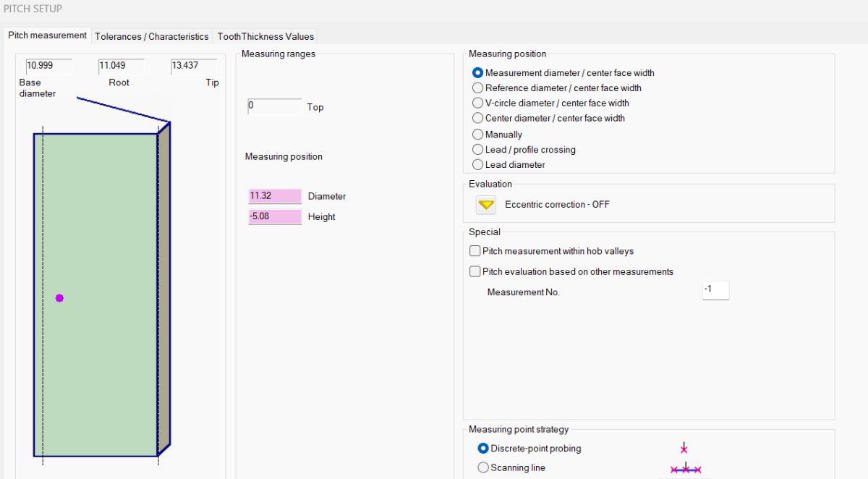
Task: Select Measurement diameter / center face width
Action: click(477, 73)
